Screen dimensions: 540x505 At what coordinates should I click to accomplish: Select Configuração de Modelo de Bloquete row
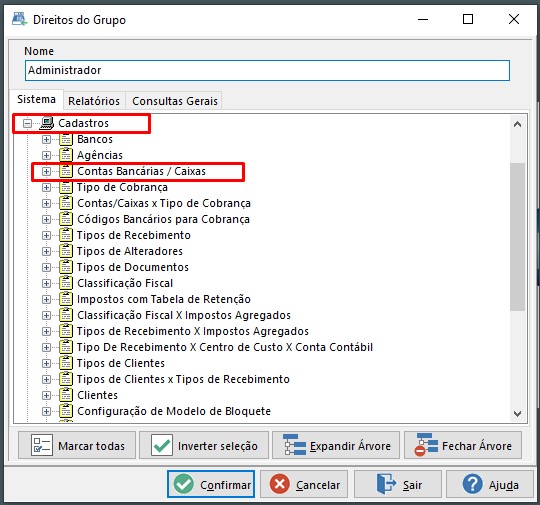[174, 411]
